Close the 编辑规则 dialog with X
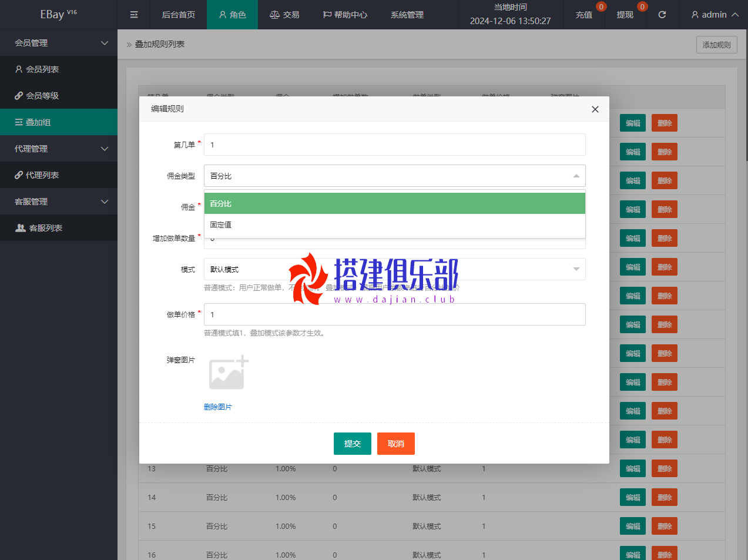The height and width of the screenshot is (560, 748). tap(595, 109)
